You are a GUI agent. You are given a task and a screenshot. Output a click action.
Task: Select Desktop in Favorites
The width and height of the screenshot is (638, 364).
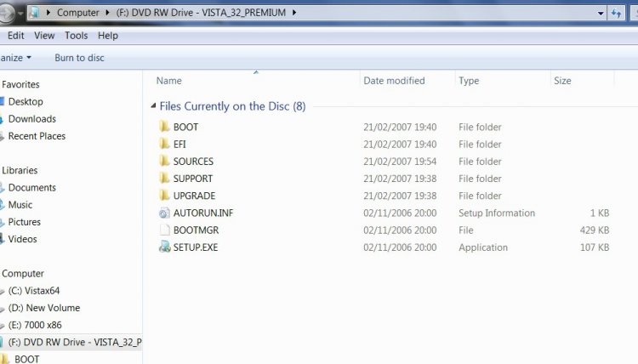[26, 102]
